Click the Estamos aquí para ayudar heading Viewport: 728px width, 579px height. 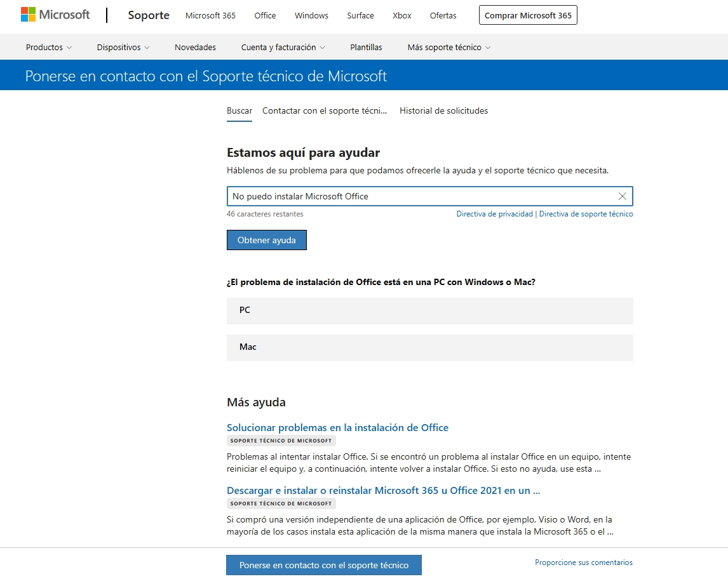click(303, 152)
